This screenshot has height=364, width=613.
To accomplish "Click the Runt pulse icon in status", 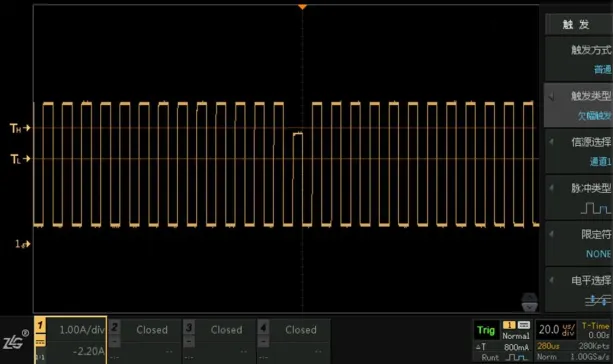I will pyautogui.click(x=516, y=357).
